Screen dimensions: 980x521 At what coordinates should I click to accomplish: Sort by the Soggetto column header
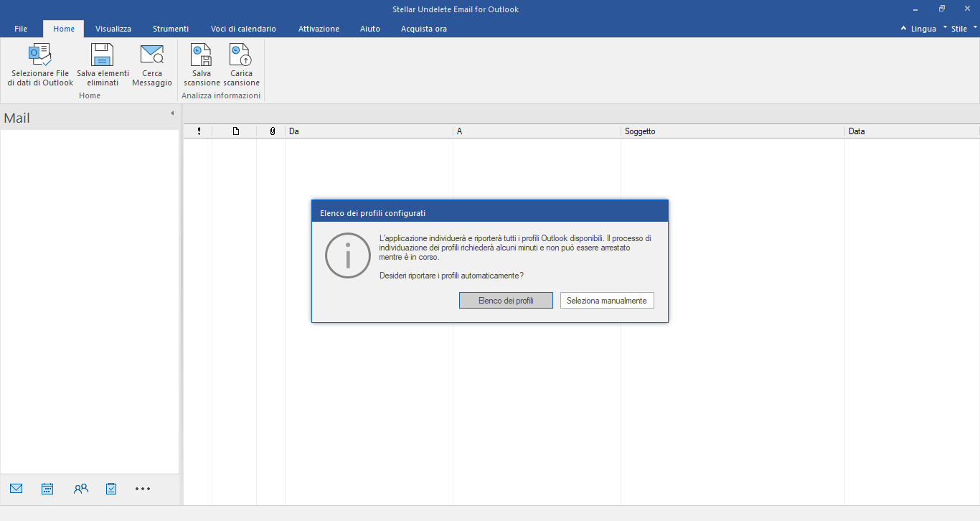[x=732, y=131]
